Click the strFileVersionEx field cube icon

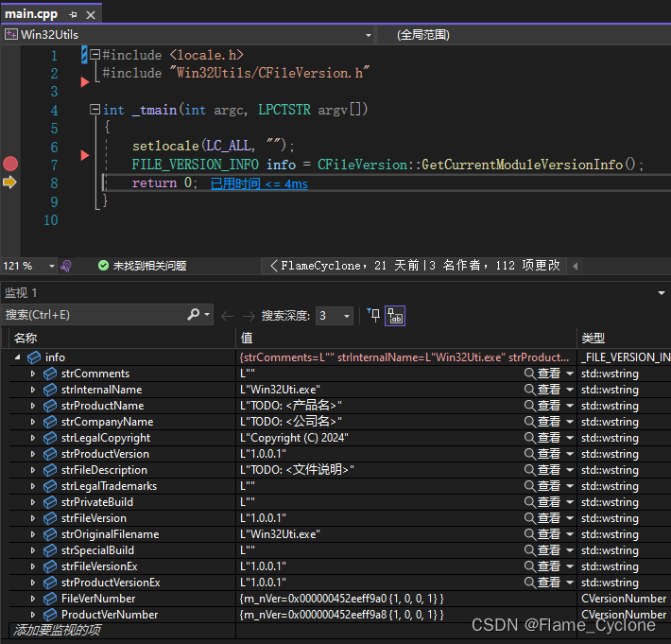[x=50, y=566]
